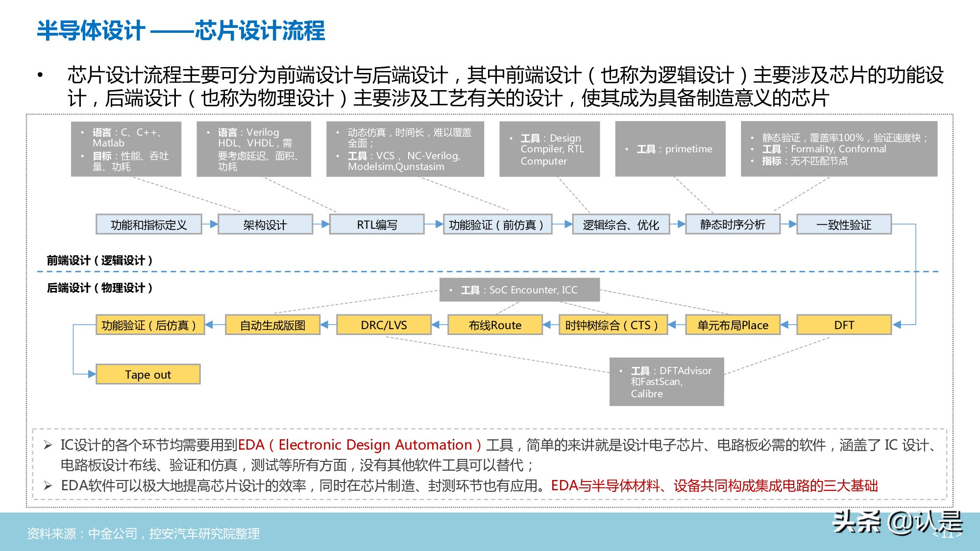Select the RTL编写 step box

[376, 224]
